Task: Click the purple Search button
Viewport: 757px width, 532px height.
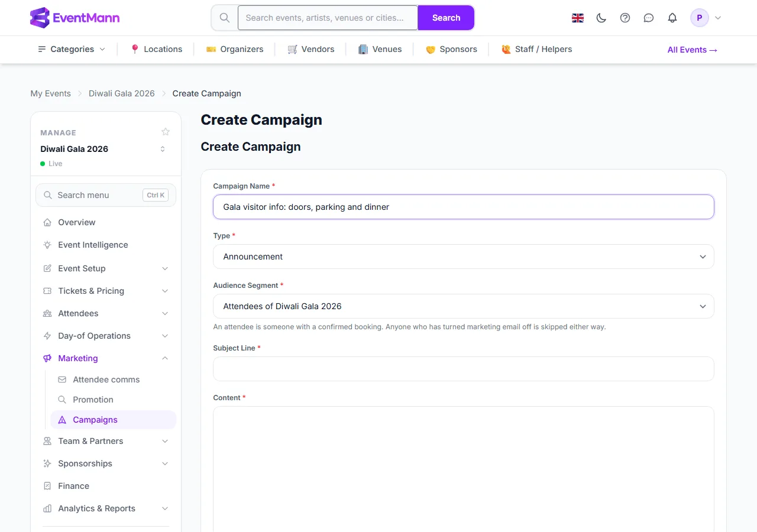Action: tap(446, 18)
